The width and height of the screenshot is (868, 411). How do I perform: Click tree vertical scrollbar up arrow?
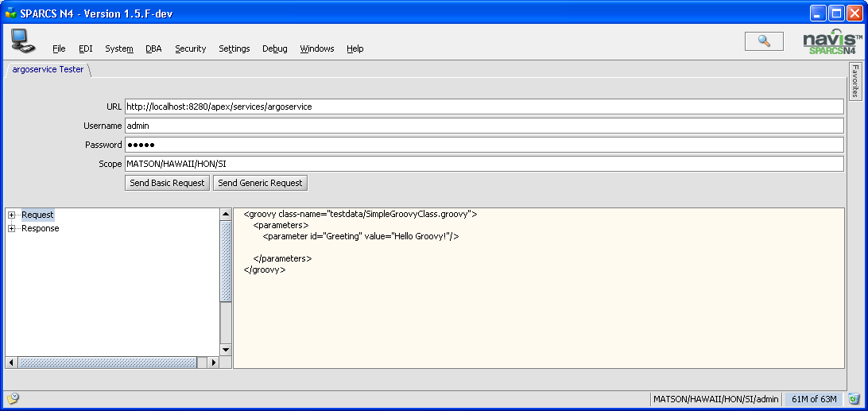tap(226, 215)
